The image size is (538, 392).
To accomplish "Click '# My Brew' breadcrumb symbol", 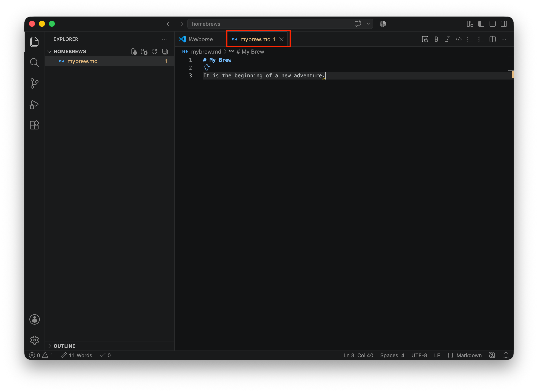I will pyautogui.click(x=250, y=52).
